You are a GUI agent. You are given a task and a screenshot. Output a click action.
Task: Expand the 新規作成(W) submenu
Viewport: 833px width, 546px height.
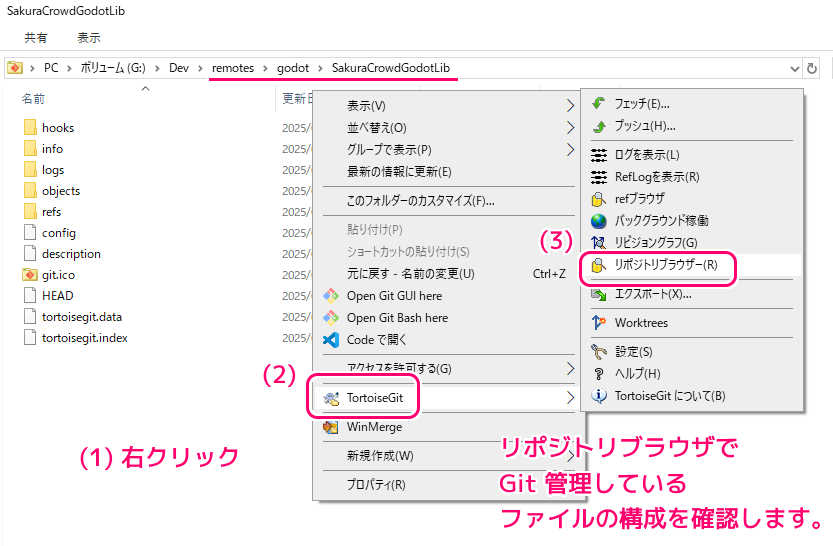click(380, 456)
